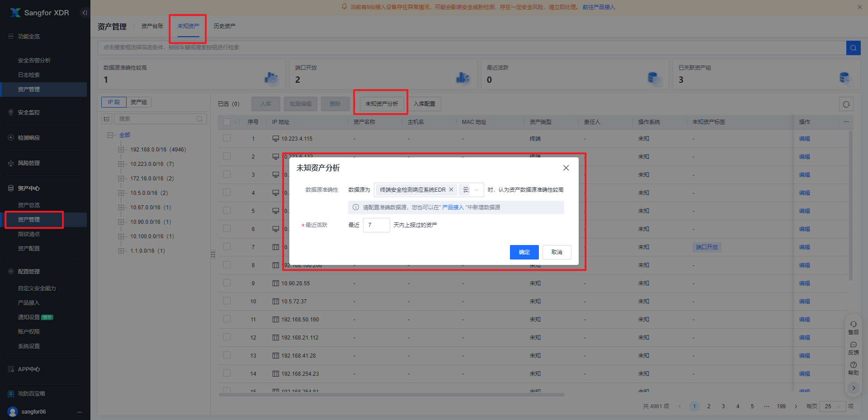Open the 售后 support icon

click(853, 327)
